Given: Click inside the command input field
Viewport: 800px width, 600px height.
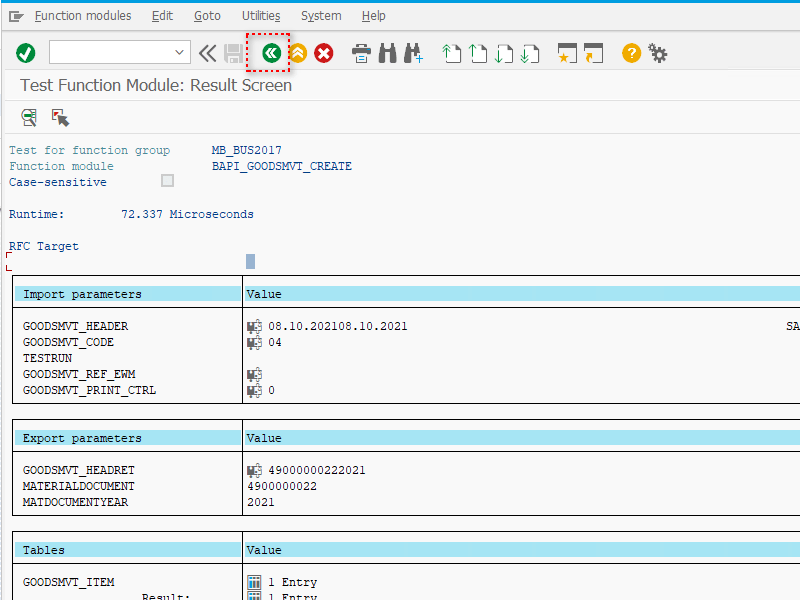Looking at the screenshot, I should [x=110, y=53].
